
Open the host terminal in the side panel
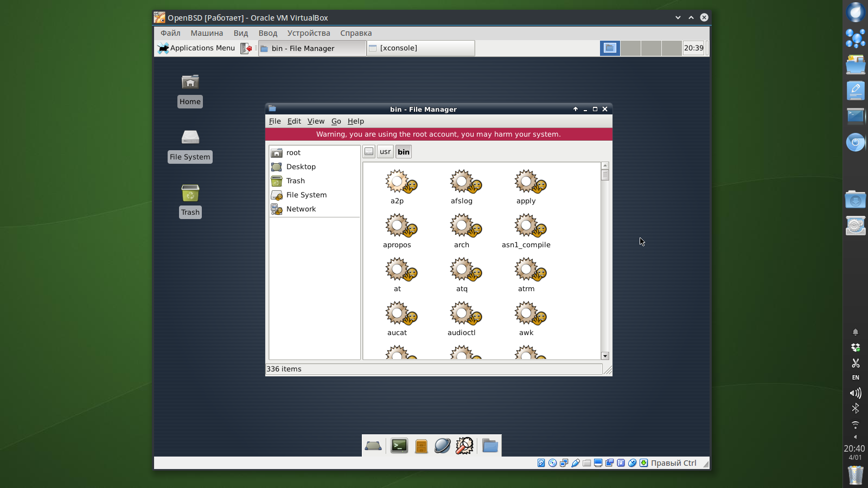(x=856, y=116)
